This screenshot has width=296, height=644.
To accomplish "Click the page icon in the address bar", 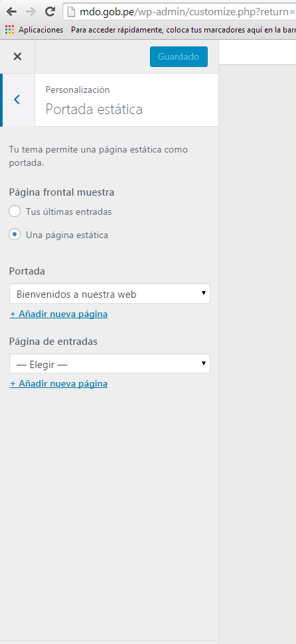I will tap(72, 12).
